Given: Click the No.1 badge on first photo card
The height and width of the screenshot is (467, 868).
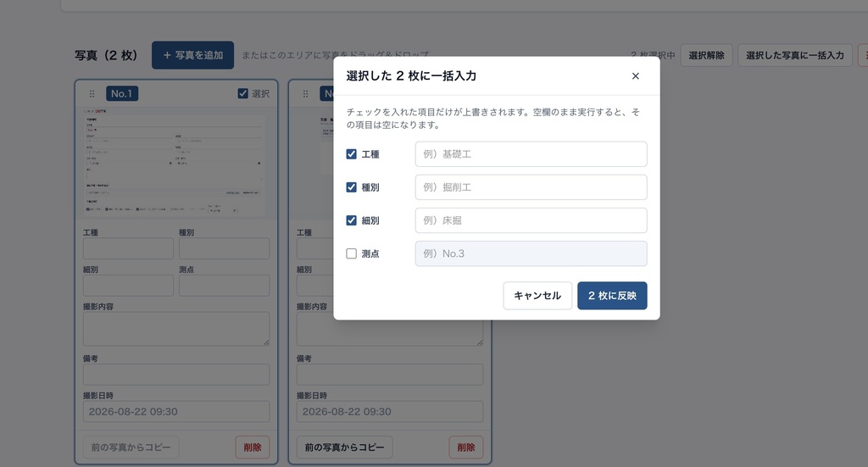Looking at the screenshot, I should coord(122,93).
